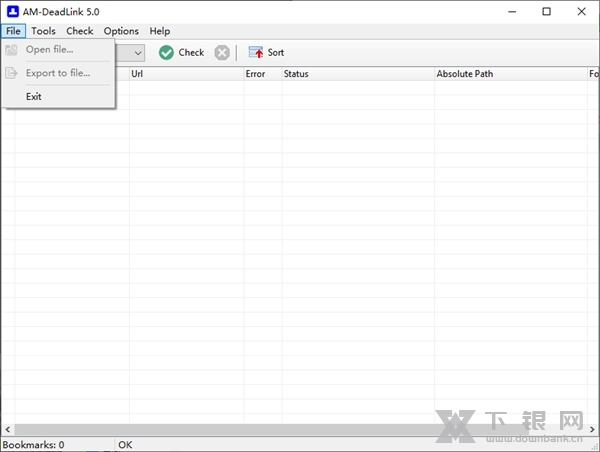600x452 pixels.
Task: Click the Absolute Path column header
Action: pyautogui.click(x=510, y=74)
